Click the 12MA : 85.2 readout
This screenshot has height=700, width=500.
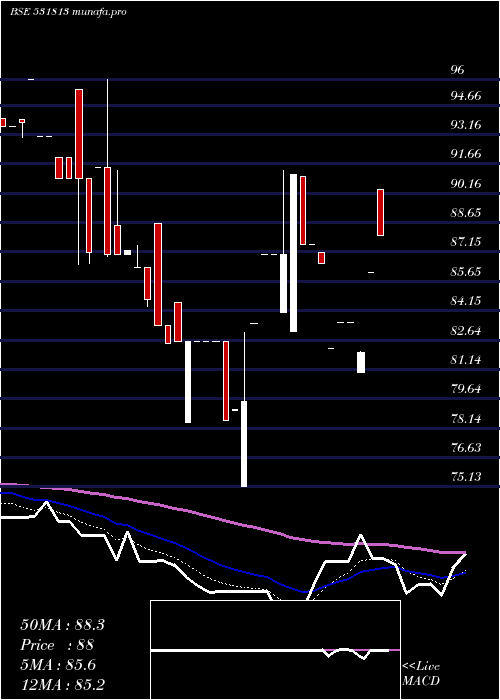tap(62, 685)
